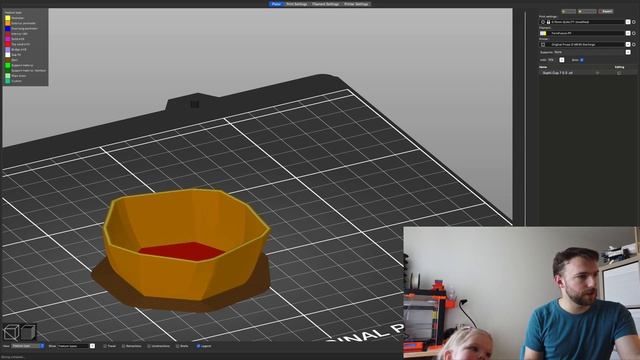This screenshot has width=640, height=360.
Task: Open the View type dropdown
Action: coord(28,346)
